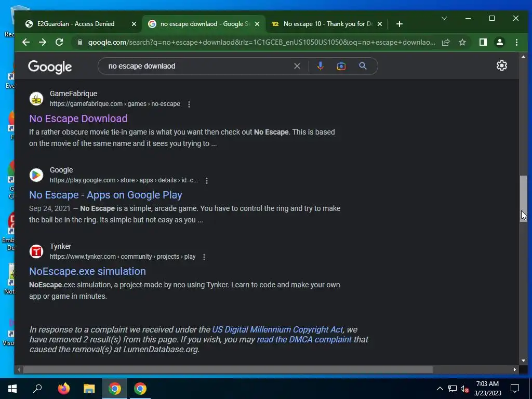The width and height of the screenshot is (532, 399).
Task: Open the tab search dropdown chevron
Action: click(x=444, y=18)
